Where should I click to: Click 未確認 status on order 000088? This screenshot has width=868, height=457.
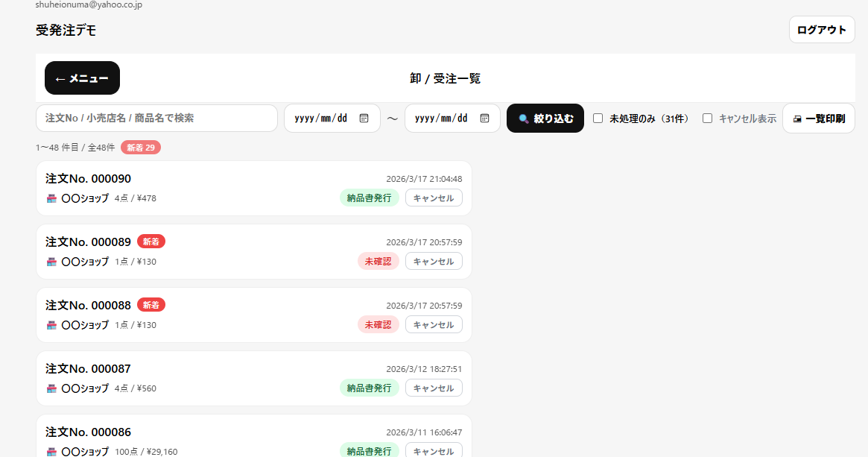point(378,325)
